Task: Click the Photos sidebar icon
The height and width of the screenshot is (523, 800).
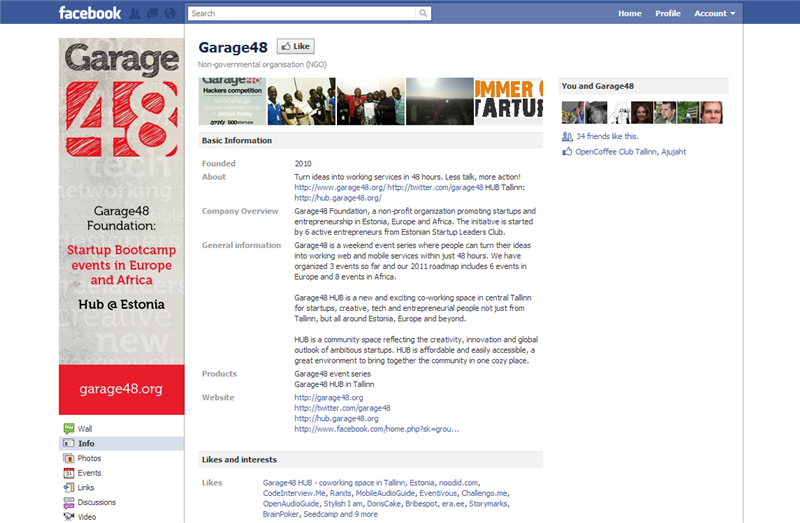Action: [68, 458]
